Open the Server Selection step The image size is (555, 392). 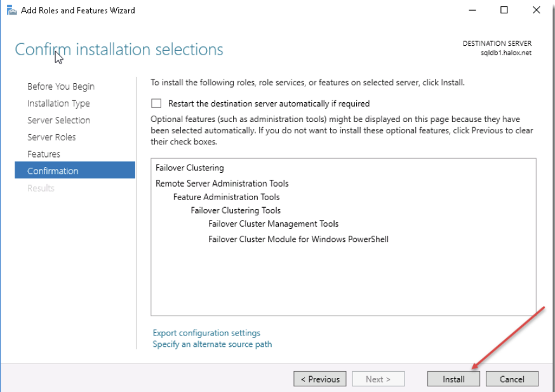tap(59, 120)
